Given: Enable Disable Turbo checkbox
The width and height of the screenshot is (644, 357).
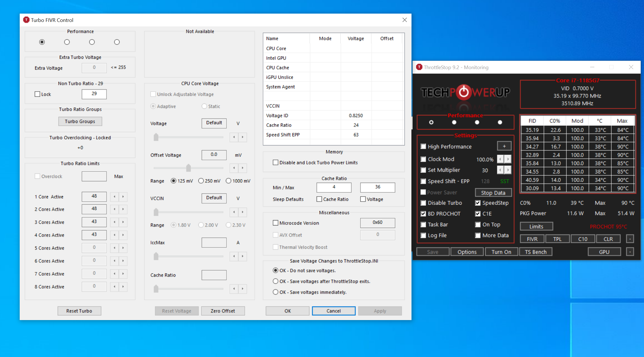Looking at the screenshot, I should click(x=423, y=203).
